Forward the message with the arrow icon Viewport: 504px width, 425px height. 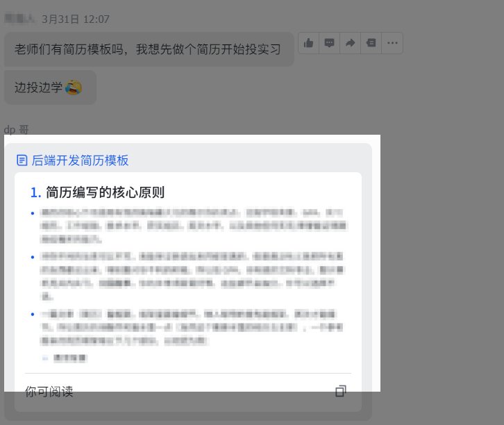pyautogui.click(x=350, y=43)
